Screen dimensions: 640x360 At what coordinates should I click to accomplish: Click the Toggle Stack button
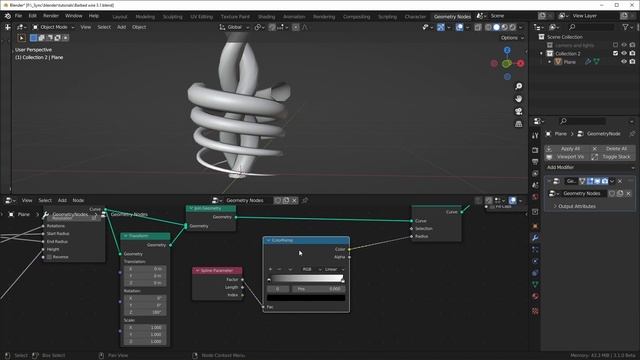(x=613, y=157)
